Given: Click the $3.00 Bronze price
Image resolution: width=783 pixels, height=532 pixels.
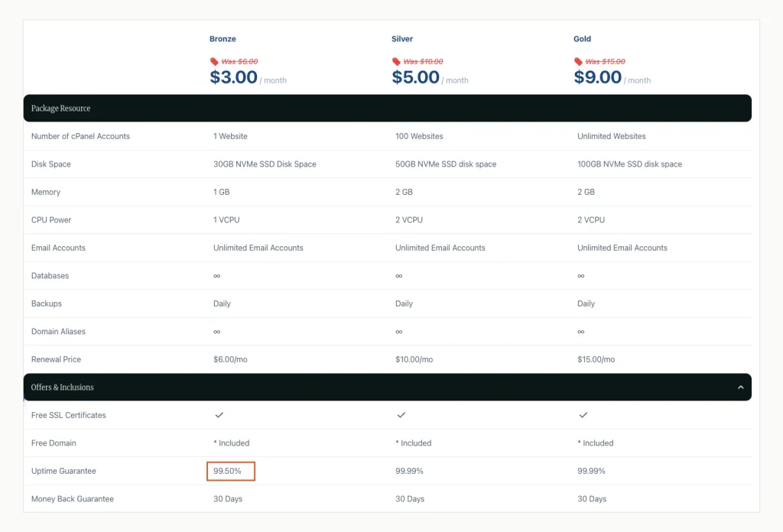Looking at the screenshot, I should pyautogui.click(x=234, y=77).
